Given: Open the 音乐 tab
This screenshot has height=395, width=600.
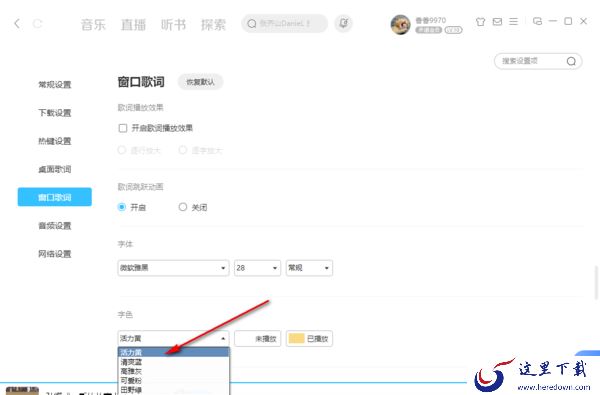Looking at the screenshot, I should pyautogui.click(x=93, y=24).
